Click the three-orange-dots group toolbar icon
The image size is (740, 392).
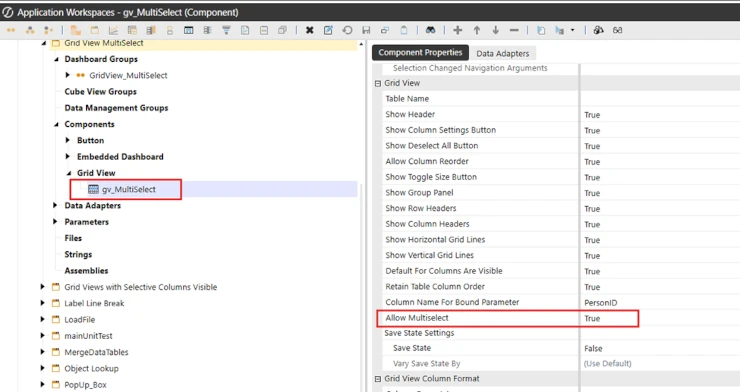[30, 30]
